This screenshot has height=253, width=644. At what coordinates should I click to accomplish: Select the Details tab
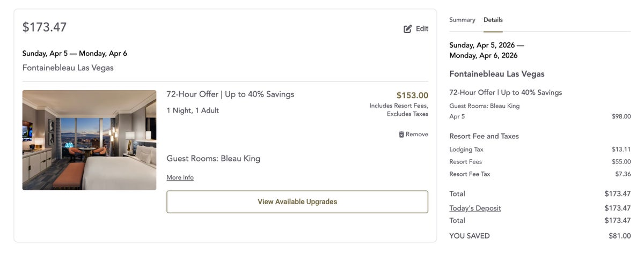(x=493, y=20)
